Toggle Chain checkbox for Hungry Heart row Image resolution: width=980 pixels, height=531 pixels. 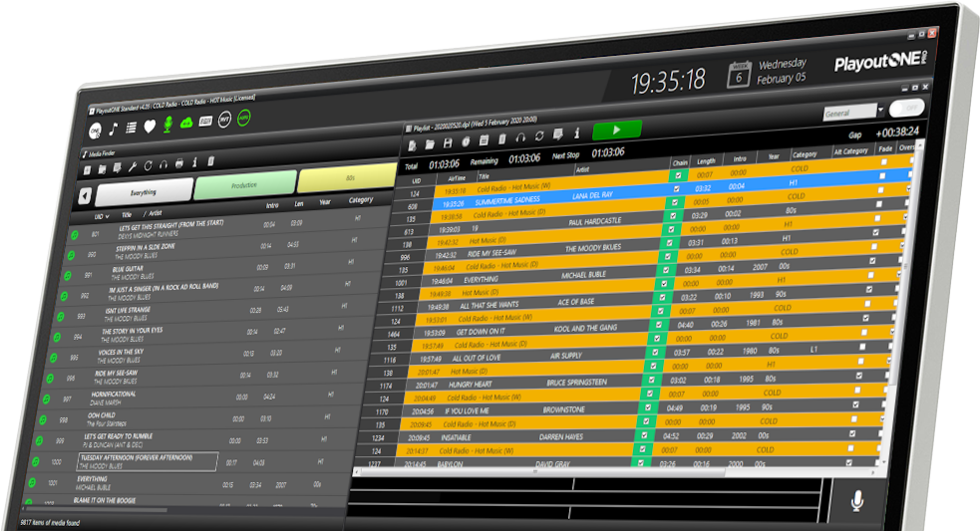pyautogui.click(x=651, y=380)
